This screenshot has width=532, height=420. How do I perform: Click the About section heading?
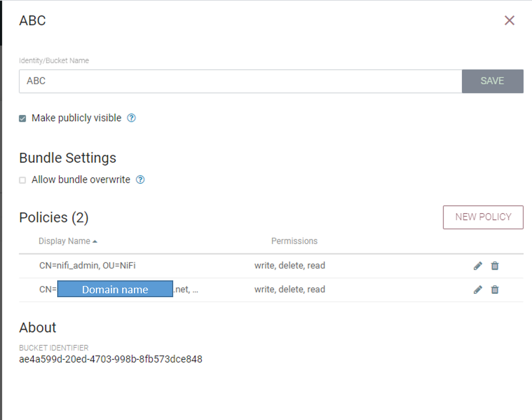tap(38, 327)
